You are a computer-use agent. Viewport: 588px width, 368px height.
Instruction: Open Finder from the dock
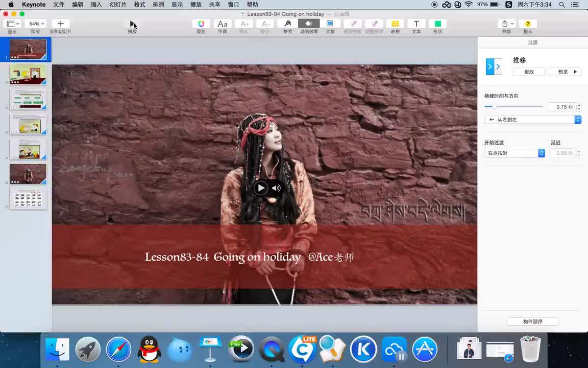pyautogui.click(x=57, y=350)
